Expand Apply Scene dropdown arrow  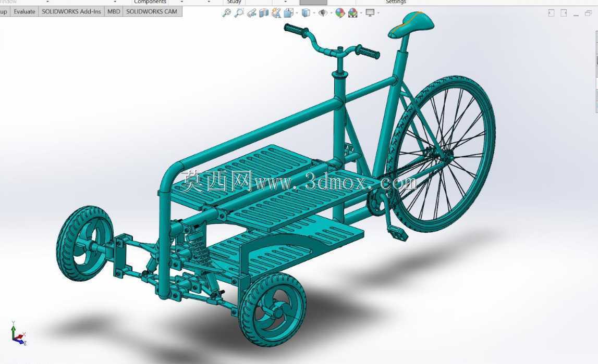(x=361, y=14)
